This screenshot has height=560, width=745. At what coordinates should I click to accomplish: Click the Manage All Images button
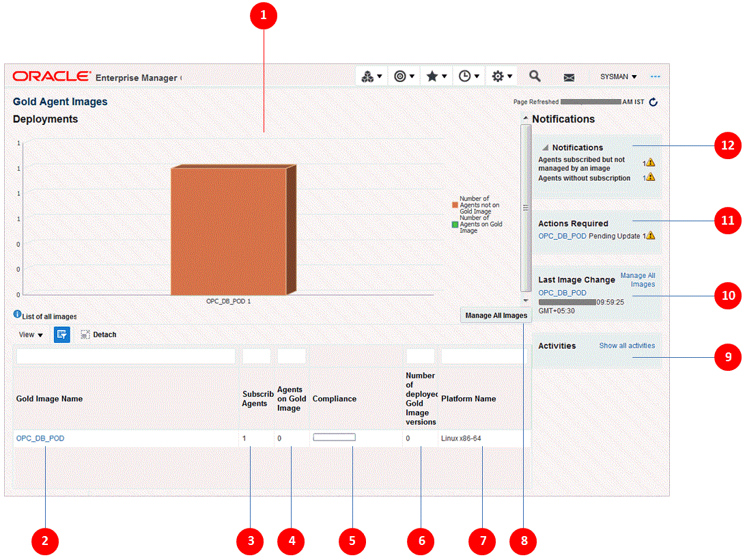[x=496, y=316]
